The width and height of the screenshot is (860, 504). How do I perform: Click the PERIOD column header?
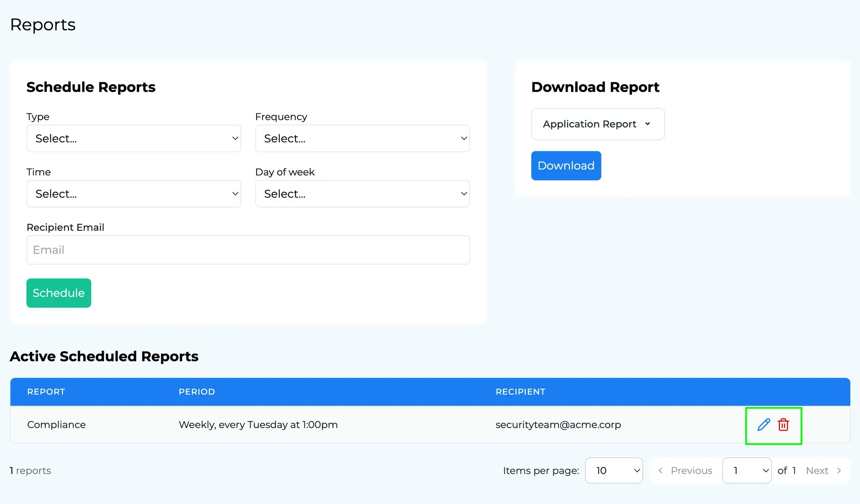[x=197, y=392]
